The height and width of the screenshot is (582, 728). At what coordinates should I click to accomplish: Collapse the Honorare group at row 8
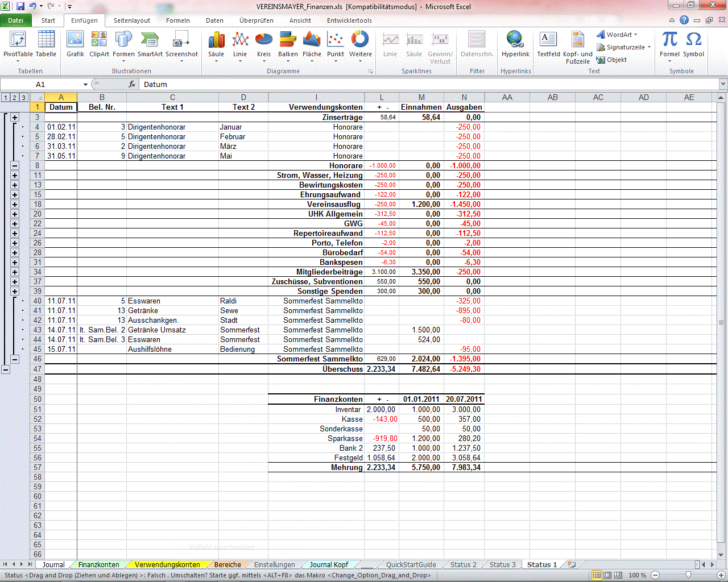[15, 166]
